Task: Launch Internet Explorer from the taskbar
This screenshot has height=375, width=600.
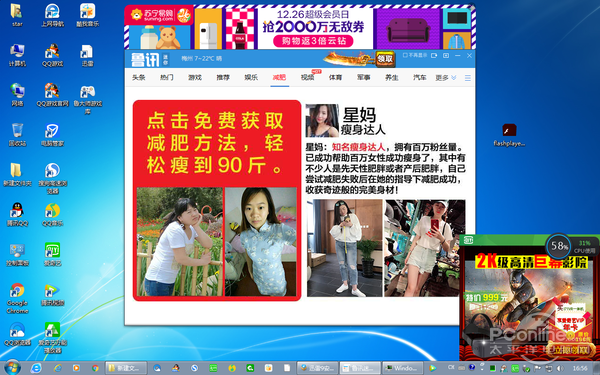Action: click(x=36, y=368)
